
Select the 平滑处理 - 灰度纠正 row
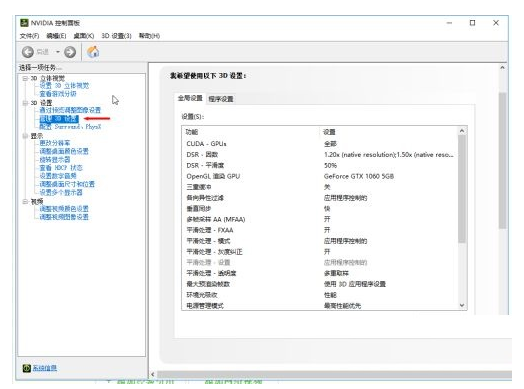pos(319,252)
